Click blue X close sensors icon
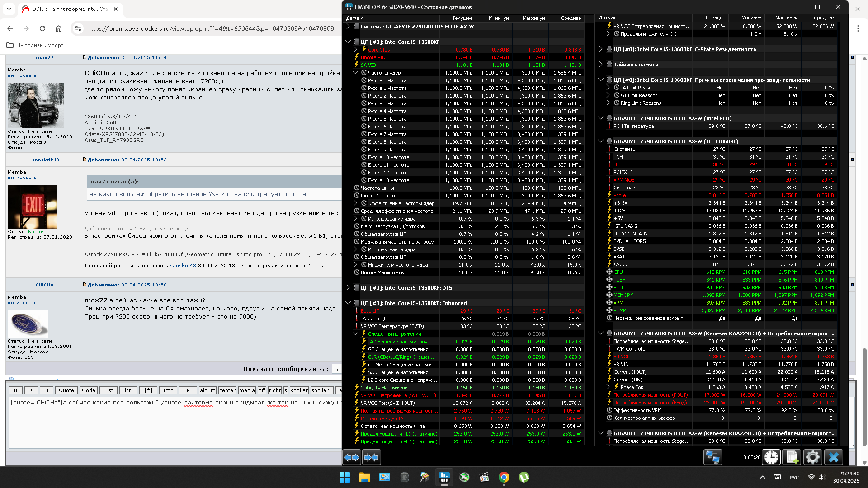The image size is (868, 488). click(833, 457)
